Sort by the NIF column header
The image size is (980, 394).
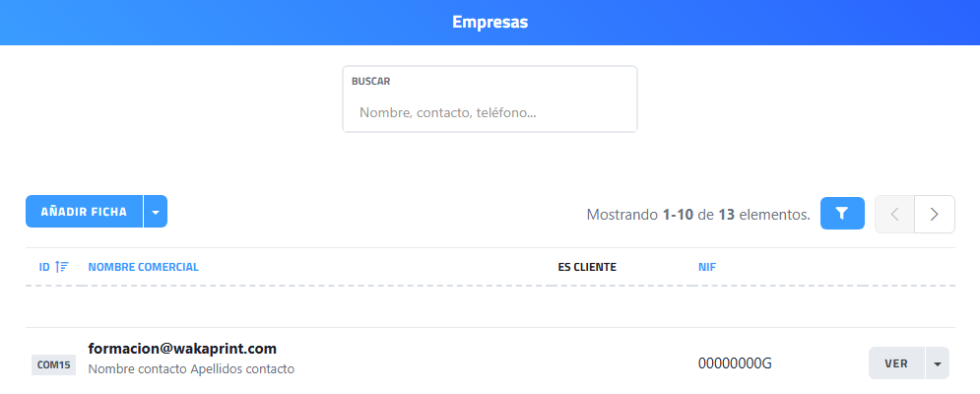708,267
